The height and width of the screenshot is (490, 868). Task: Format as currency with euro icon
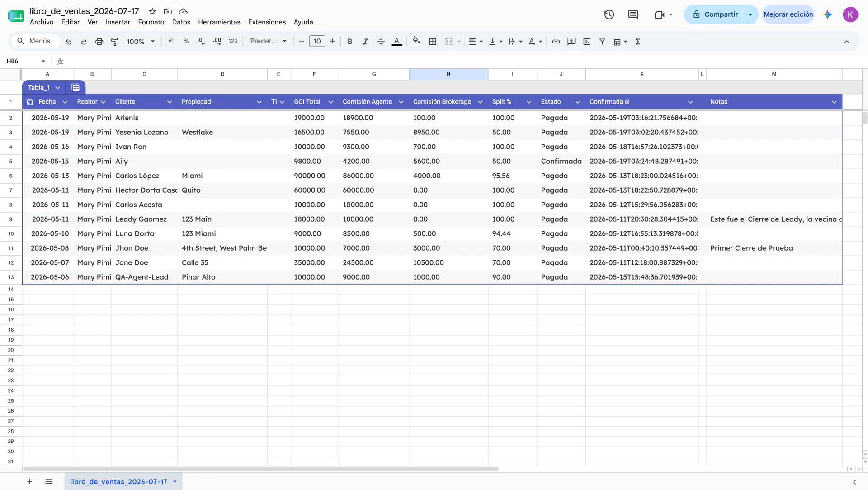tap(170, 41)
